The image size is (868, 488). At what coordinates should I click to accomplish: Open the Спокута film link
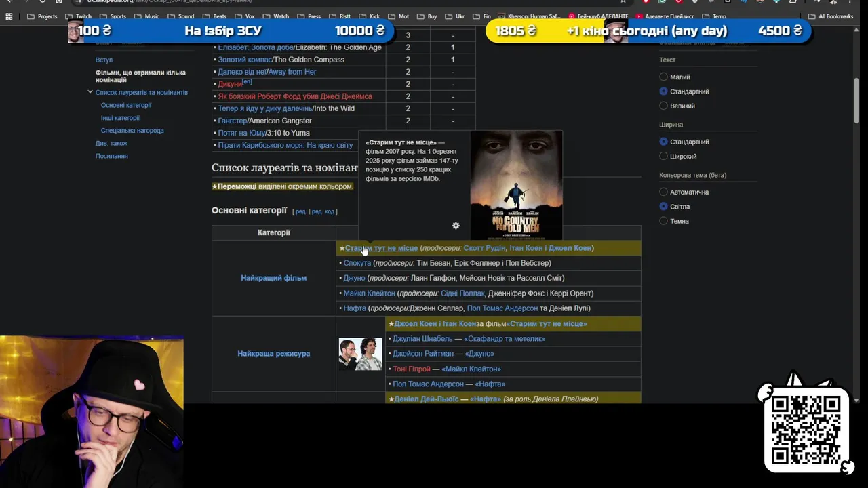[x=357, y=263]
